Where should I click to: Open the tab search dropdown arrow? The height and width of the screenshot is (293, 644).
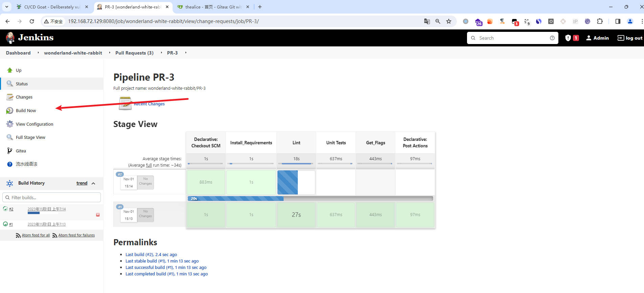[x=6, y=7]
